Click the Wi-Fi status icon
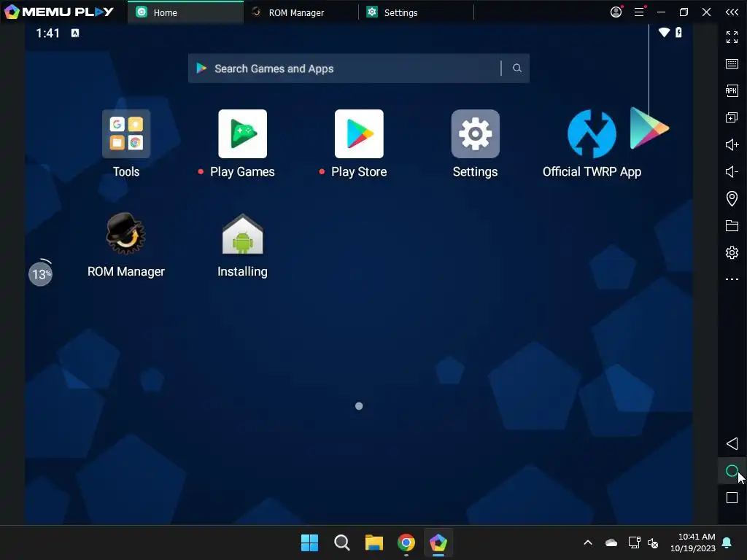The image size is (747, 560). 664,32
